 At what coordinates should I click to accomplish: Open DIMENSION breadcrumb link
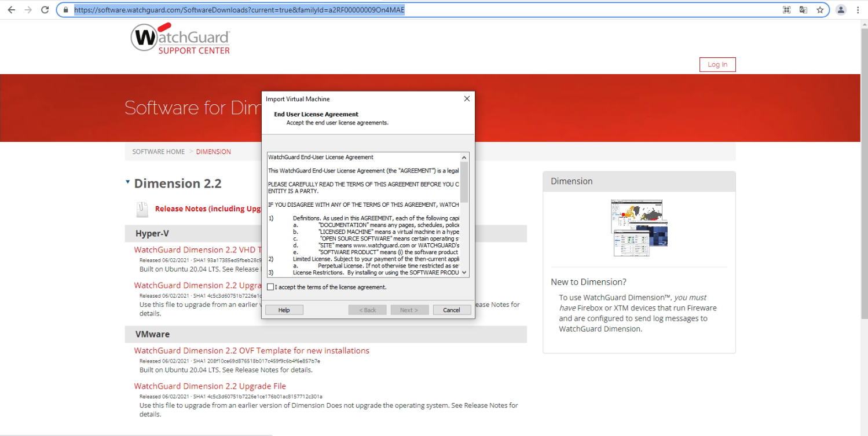pos(213,152)
